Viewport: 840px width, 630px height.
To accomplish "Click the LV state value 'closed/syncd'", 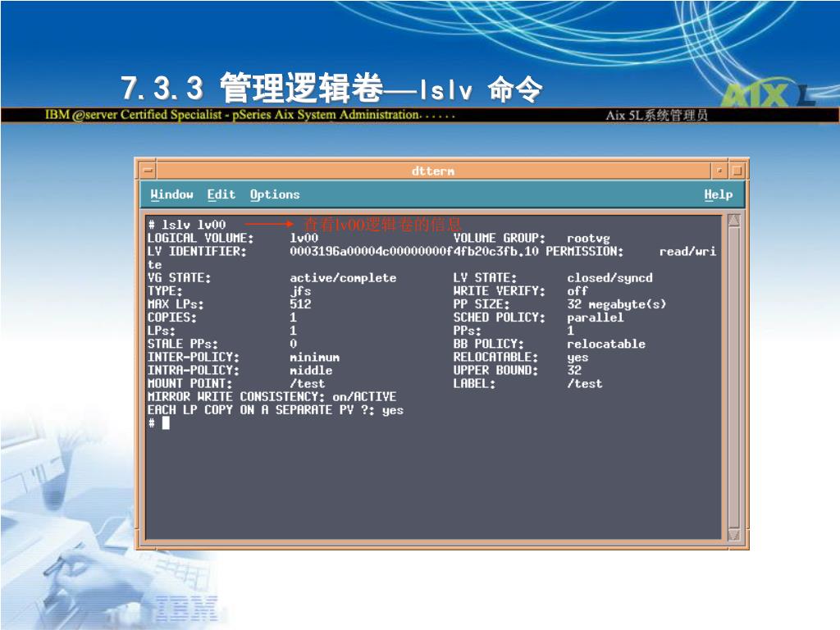I will [609, 278].
